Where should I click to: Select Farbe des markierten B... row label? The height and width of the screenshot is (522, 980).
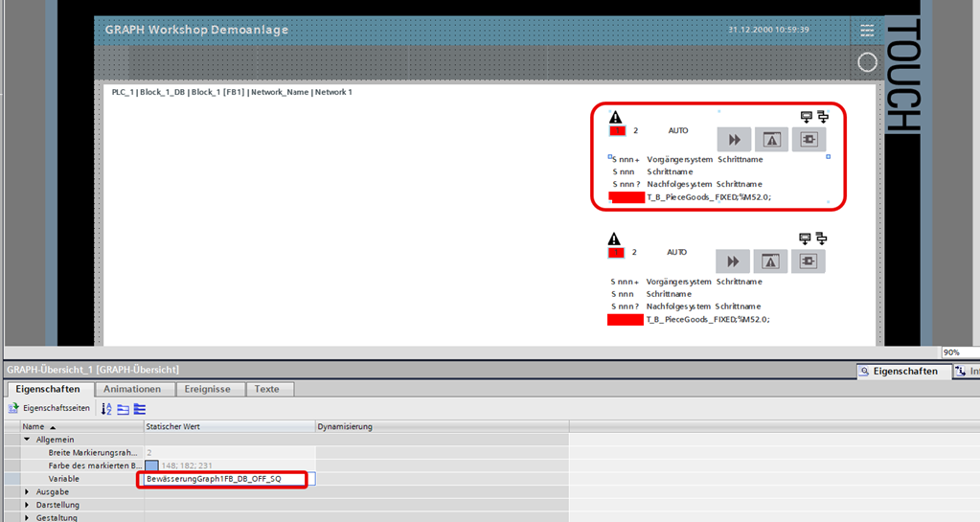pyautogui.click(x=95, y=465)
